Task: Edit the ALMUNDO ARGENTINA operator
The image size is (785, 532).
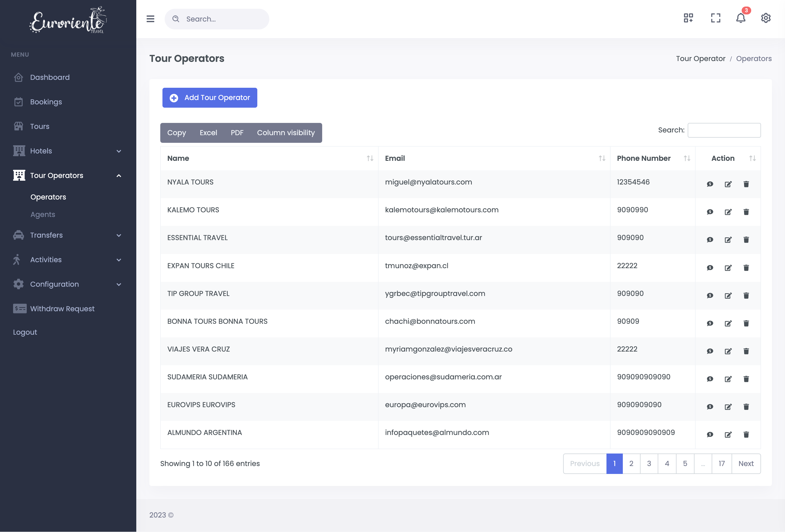Action: [728, 434]
